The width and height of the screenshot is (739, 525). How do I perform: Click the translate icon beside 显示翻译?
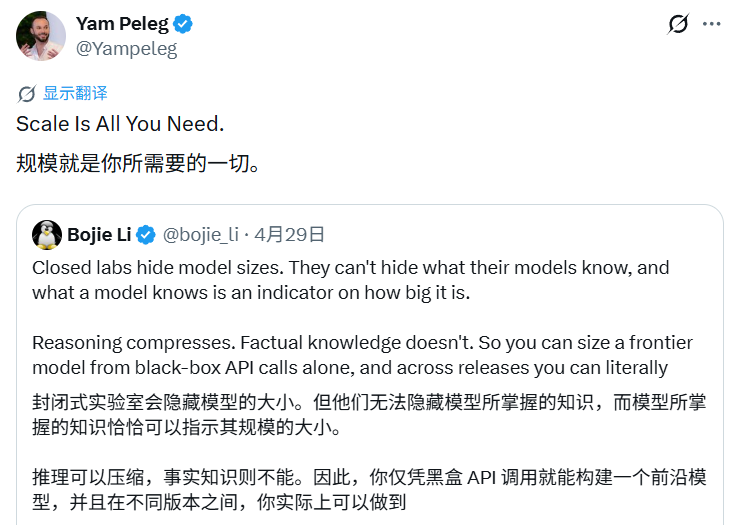click(x=27, y=93)
